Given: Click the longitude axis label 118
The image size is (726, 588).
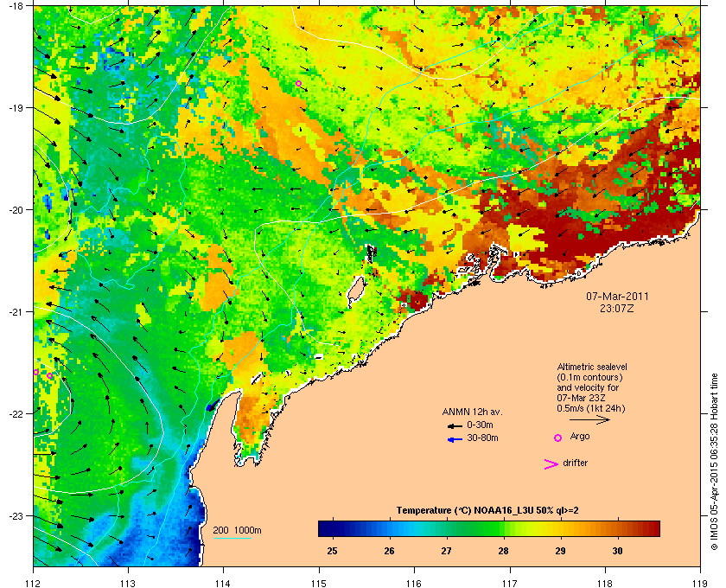Looking at the screenshot, I should pyautogui.click(x=605, y=583).
